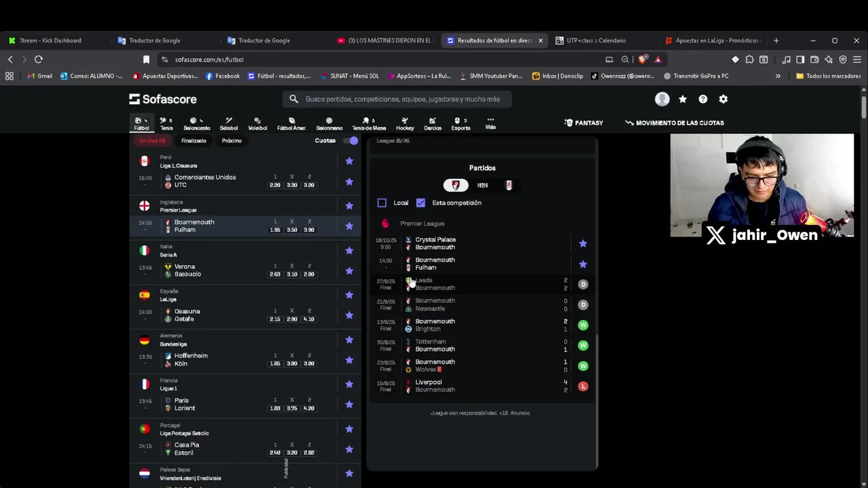The width and height of the screenshot is (868, 488).
Task: Switch to Stream - Kick Dashboard tab
Action: click(51, 41)
